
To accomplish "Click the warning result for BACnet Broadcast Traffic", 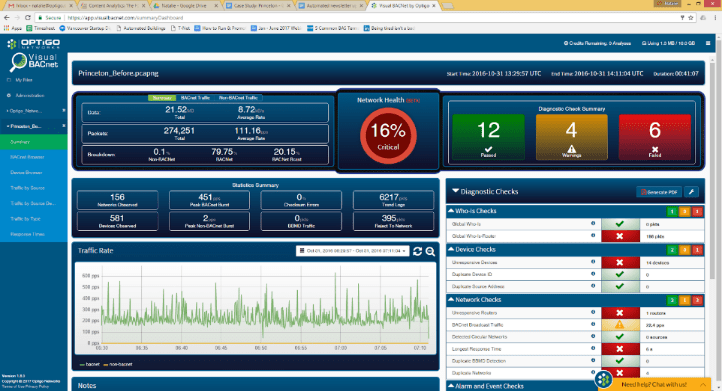I will [x=620, y=325].
